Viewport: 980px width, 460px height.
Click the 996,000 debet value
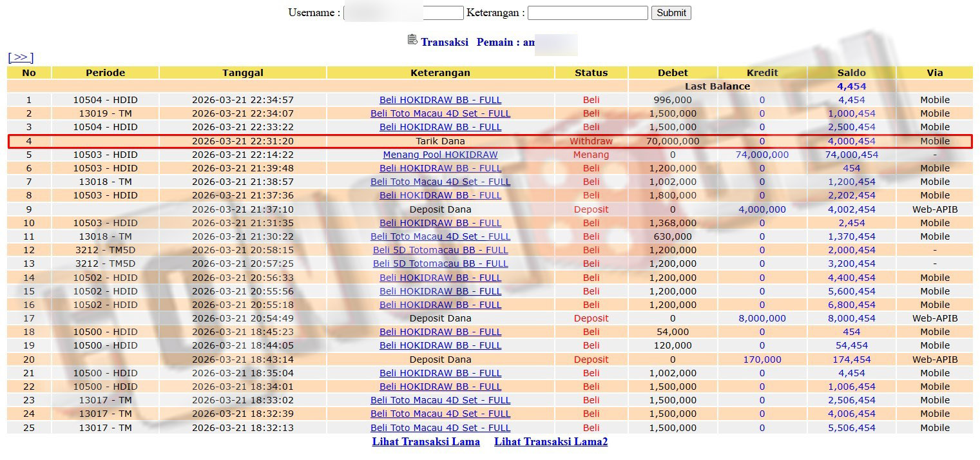pyautogui.click(x=673, y=100)
